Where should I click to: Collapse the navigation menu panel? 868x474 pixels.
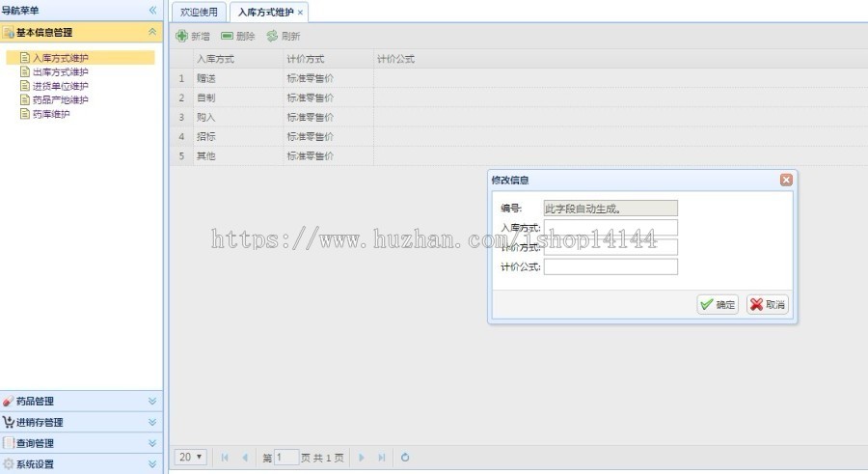[x=152, y=10]
